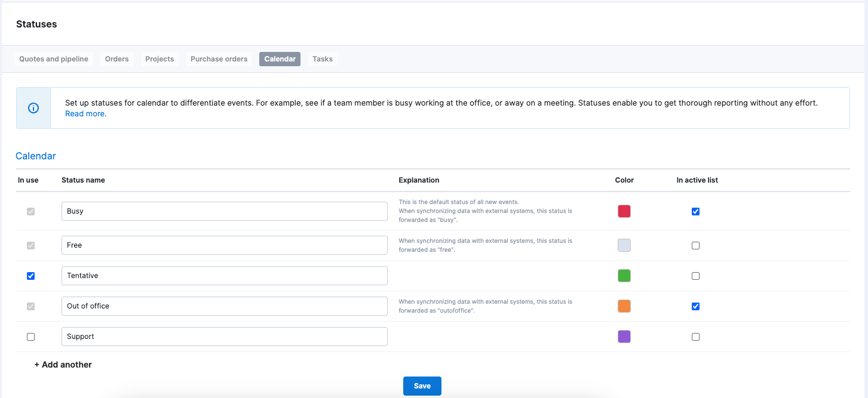The image size is (868, 398).
Task: Check In active list for Tentative
Action: click(695, 276)
